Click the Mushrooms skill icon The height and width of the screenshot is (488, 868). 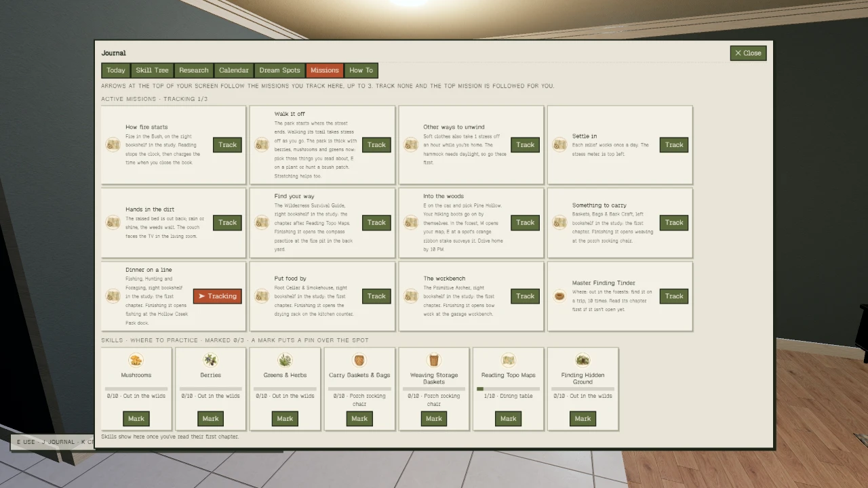tap(136, 360)
